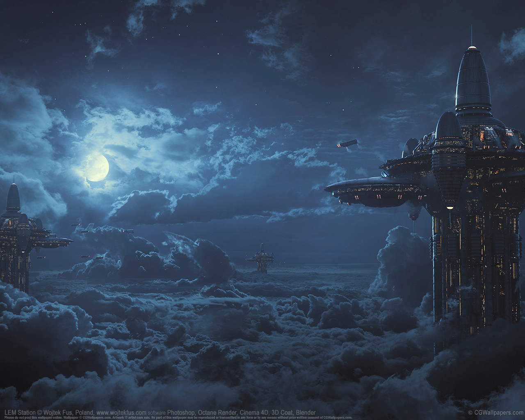Click the hanging light beneath right tower platform

(x=450, y=208)
